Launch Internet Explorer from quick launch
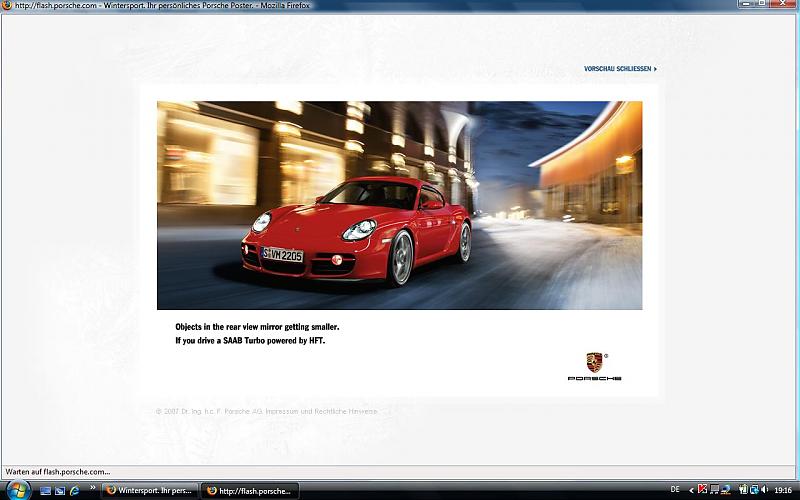800x500 pixels. (74, 491)
